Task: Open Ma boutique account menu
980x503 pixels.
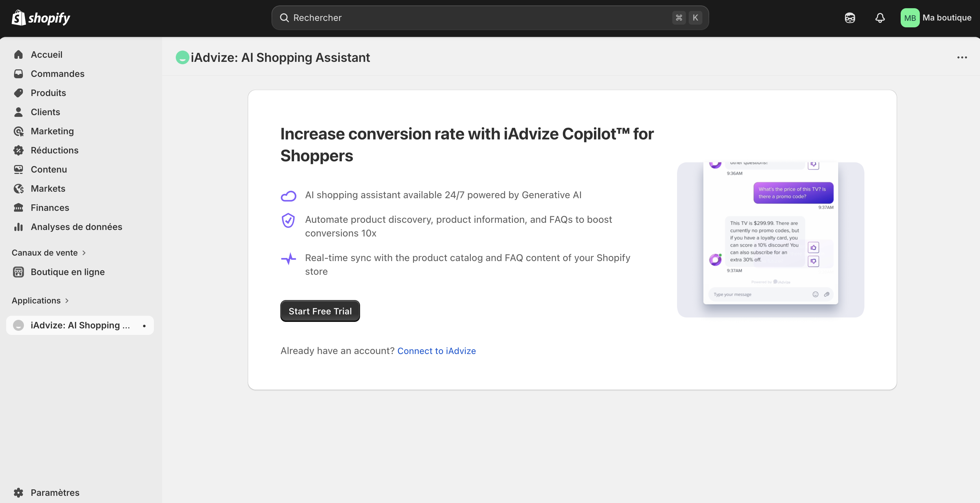Action: (936, 18)
